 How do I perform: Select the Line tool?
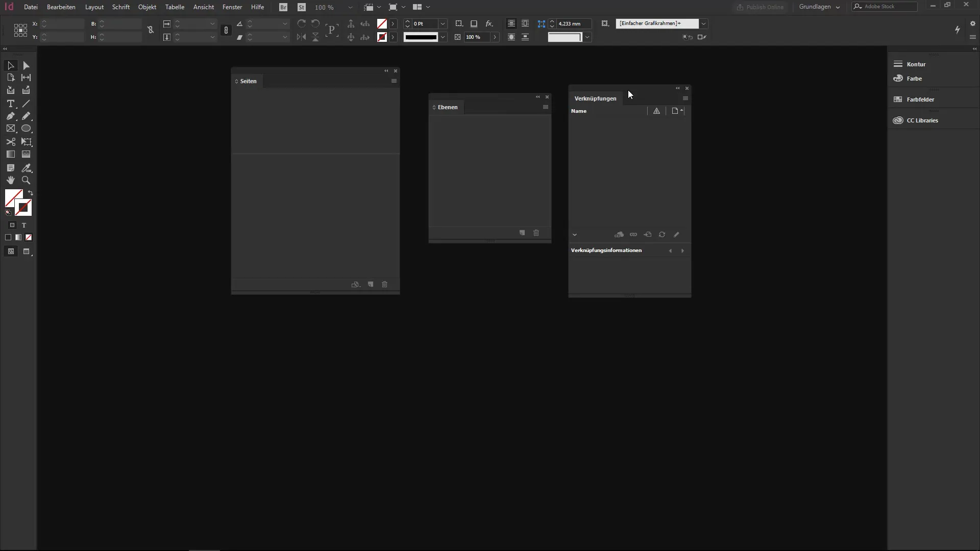pos(26,104)
